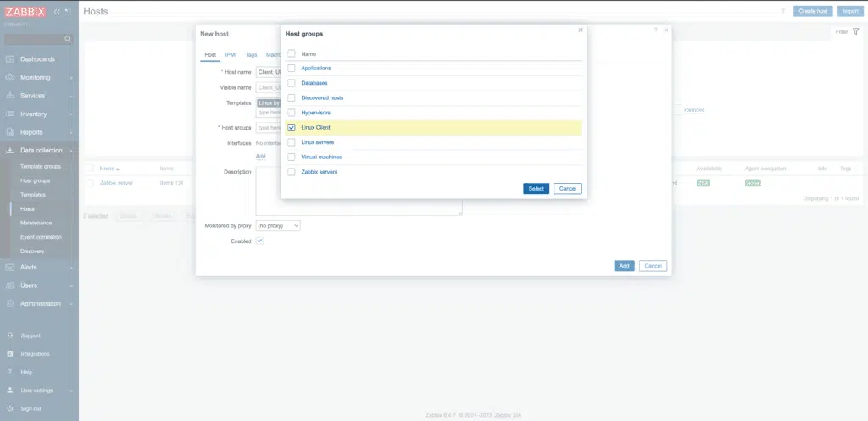Screen dimensions: 868x421
Task: Expand the Inventory menu arrow
Action: click(71, 114)
